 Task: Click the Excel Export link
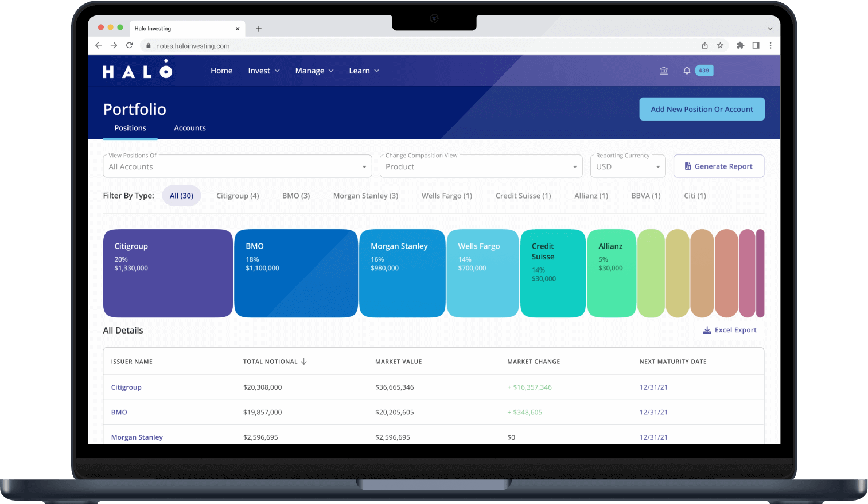pyautogui.click(x=730, y=330)
